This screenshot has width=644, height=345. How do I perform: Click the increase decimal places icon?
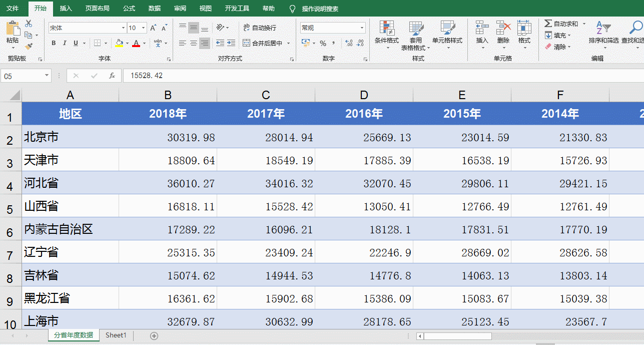click(349, 43)
